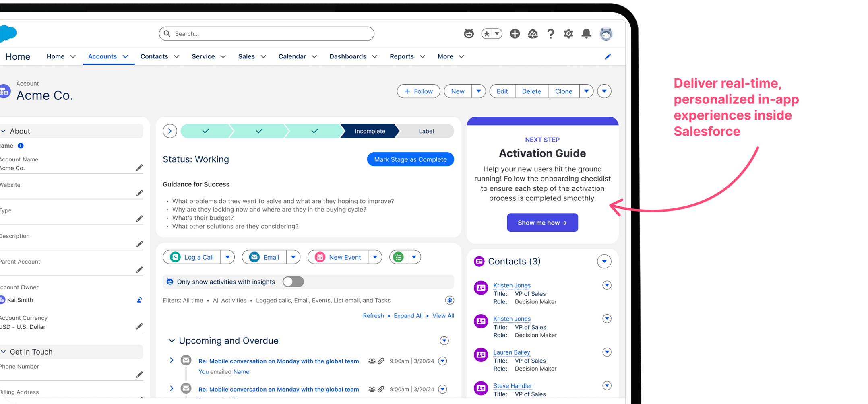Open the Contacts (3) card dropdown
Image resolution: width=868 pixels, height=404 pixels.
pos(604,262)
